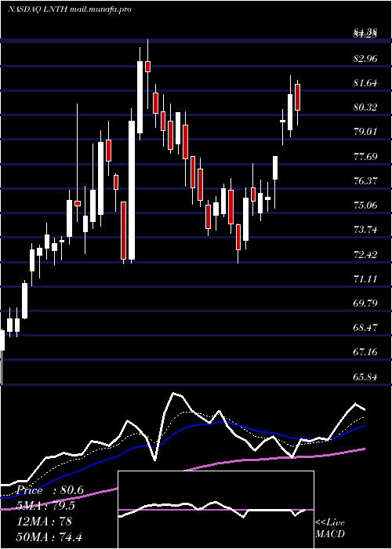
Task: Click the 82.96 price axis label
Action: [x=365, y=59]
